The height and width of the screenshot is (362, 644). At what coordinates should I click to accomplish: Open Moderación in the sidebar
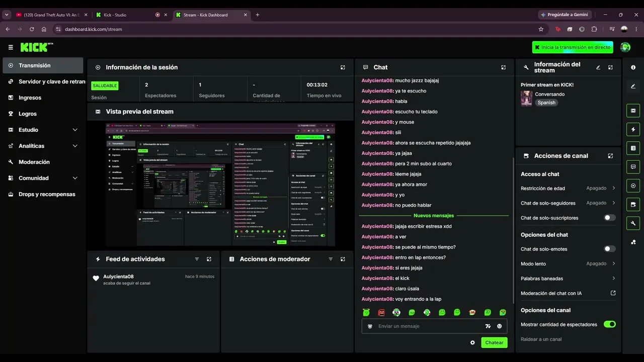click(43, 162)
